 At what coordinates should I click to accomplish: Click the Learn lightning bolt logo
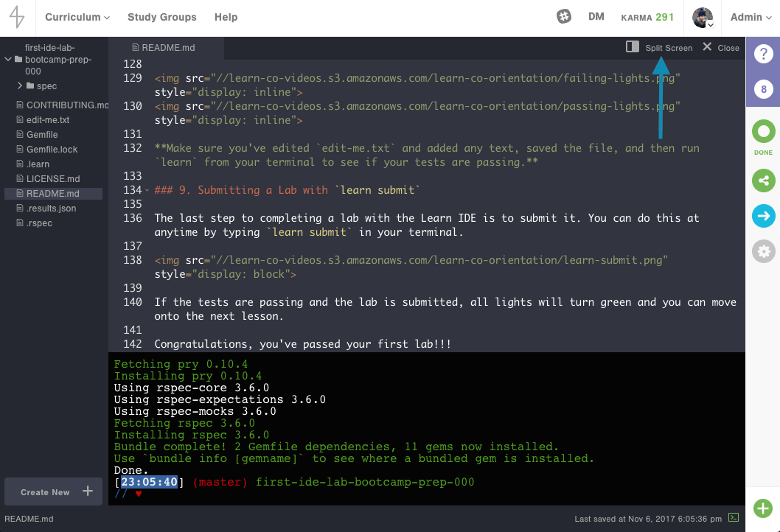(16, 18)
